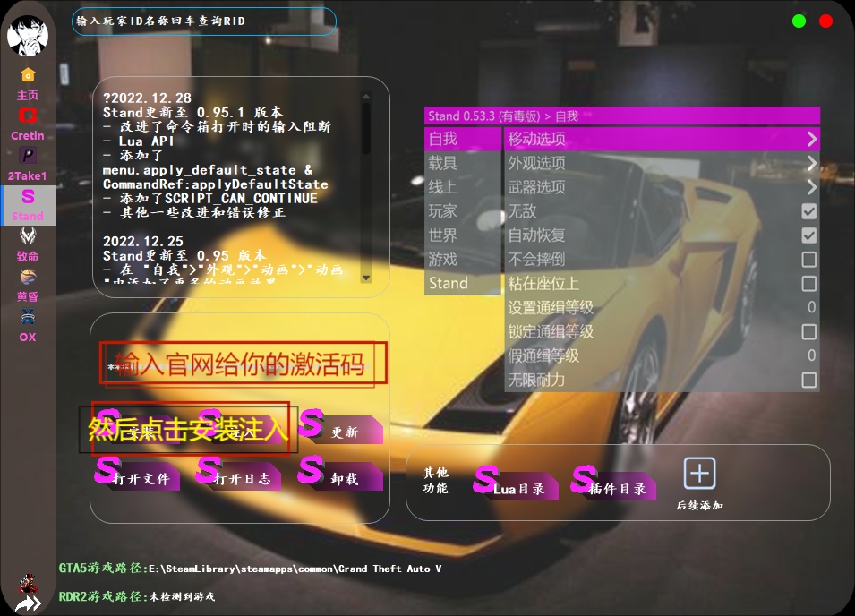Screen dimensions: 855x616
Task: Enable the 不会摔倒 checkbox
Action: coord(809,260)
